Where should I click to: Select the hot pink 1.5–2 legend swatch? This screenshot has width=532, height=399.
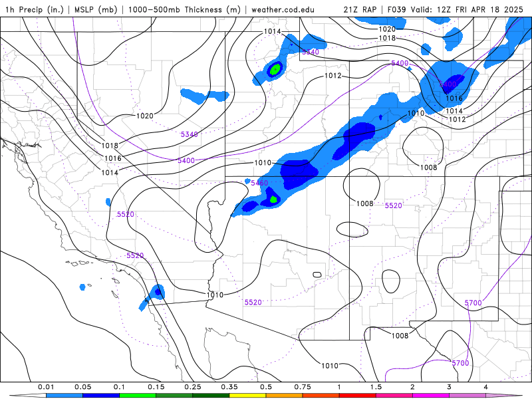(x=394, y=396)
